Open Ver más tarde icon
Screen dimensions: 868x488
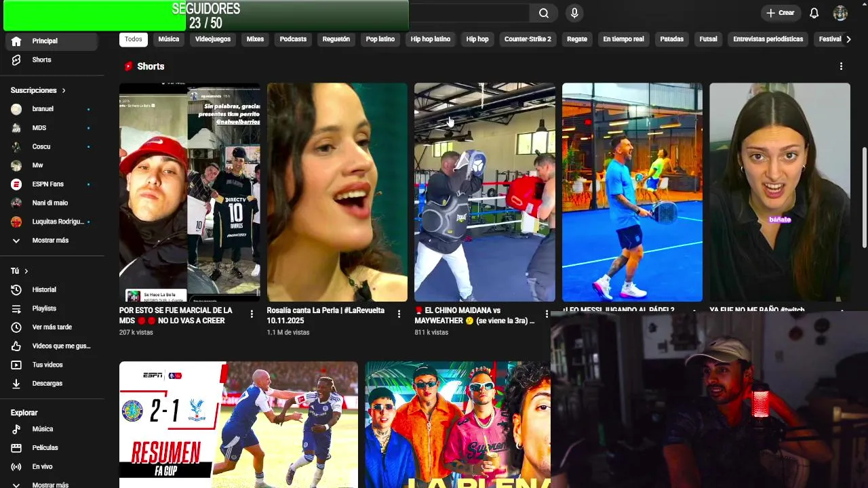(x=16, y=327)
